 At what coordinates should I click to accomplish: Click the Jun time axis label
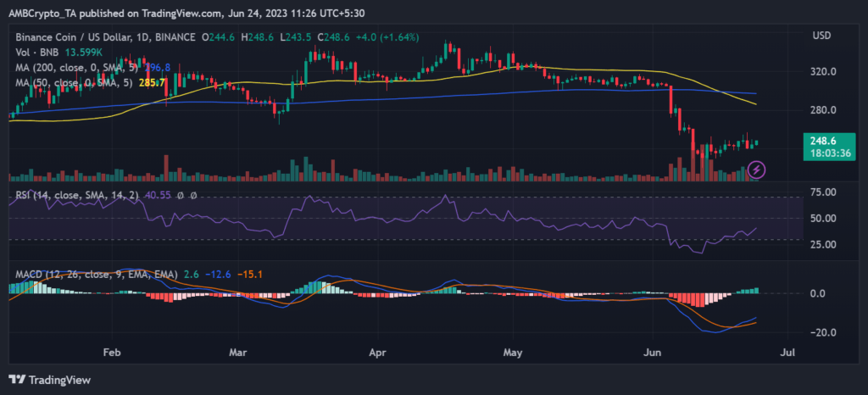(x=653, y=352)
